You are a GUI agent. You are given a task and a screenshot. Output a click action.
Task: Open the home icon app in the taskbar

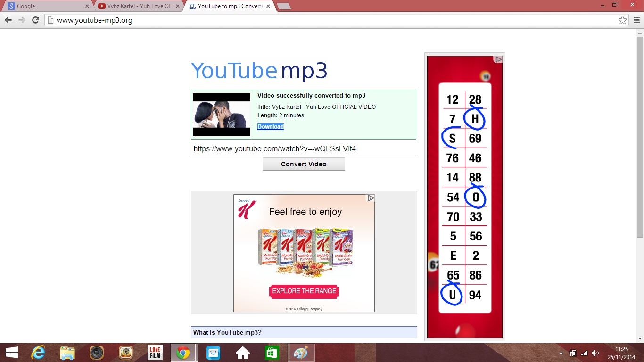coord(243,353)
